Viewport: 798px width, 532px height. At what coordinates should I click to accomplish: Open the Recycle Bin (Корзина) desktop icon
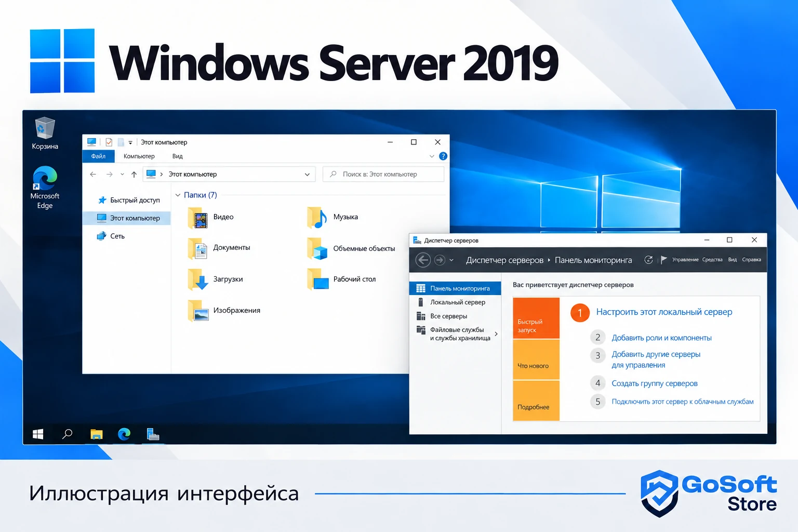[45, 134]
